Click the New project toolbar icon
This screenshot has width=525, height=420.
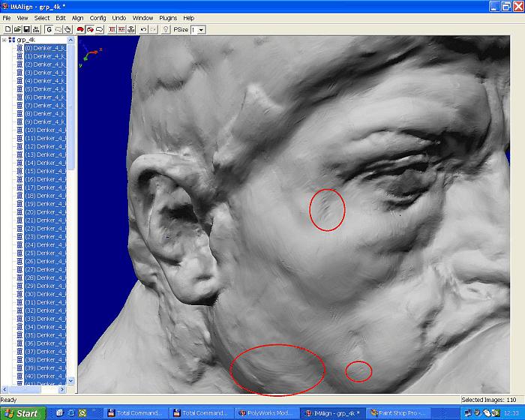pyautogui.click(x=7, y=29)
